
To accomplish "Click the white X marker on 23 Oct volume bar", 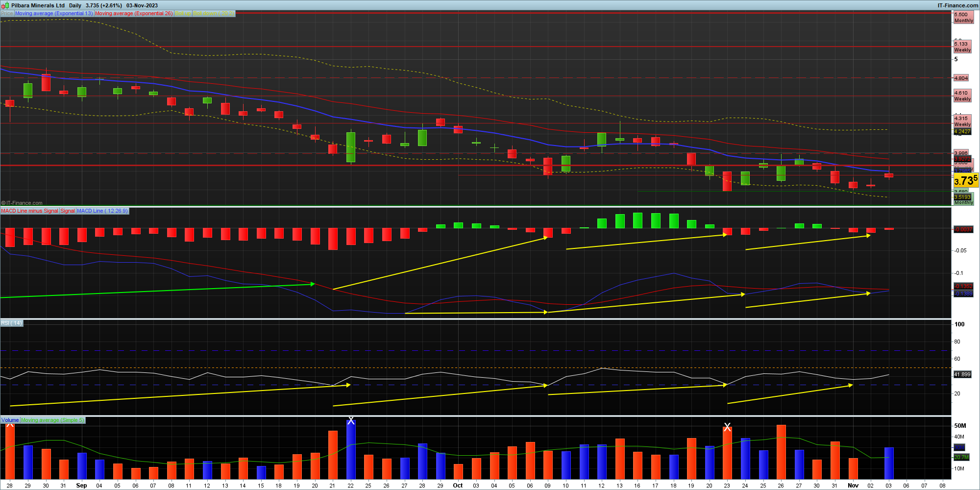I will (x=727, y=427).
